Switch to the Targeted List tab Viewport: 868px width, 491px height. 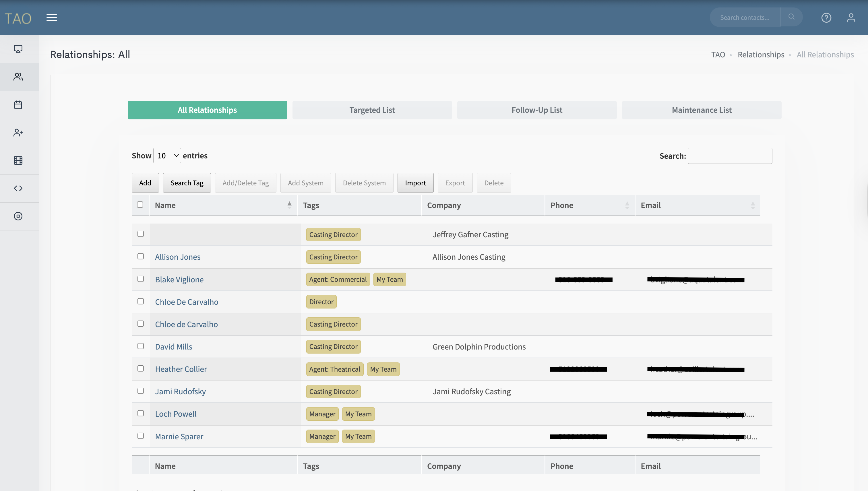(x=372, y=110)
